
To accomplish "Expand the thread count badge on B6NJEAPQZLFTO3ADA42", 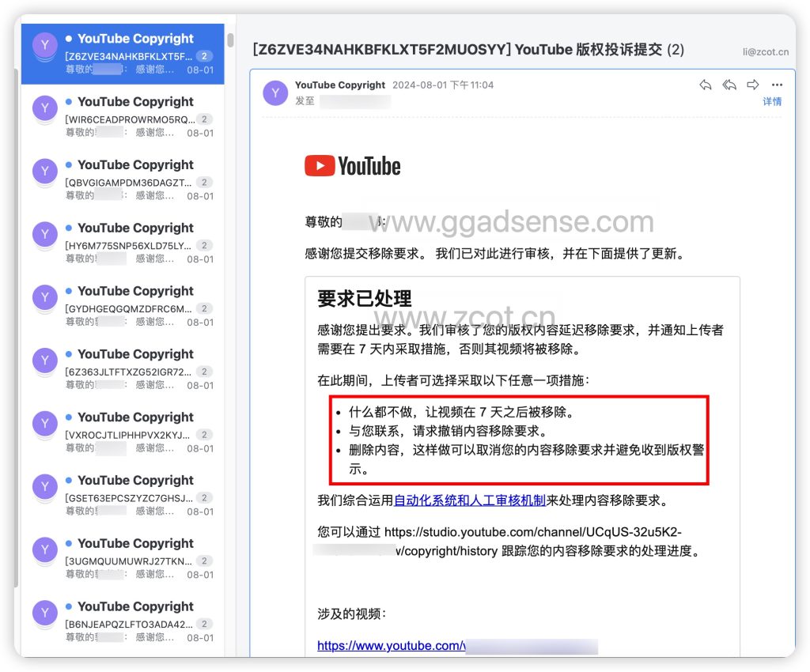I will coord(205,624).
